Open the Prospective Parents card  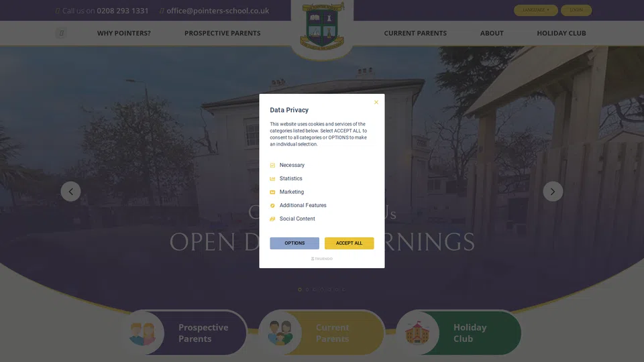185,333
